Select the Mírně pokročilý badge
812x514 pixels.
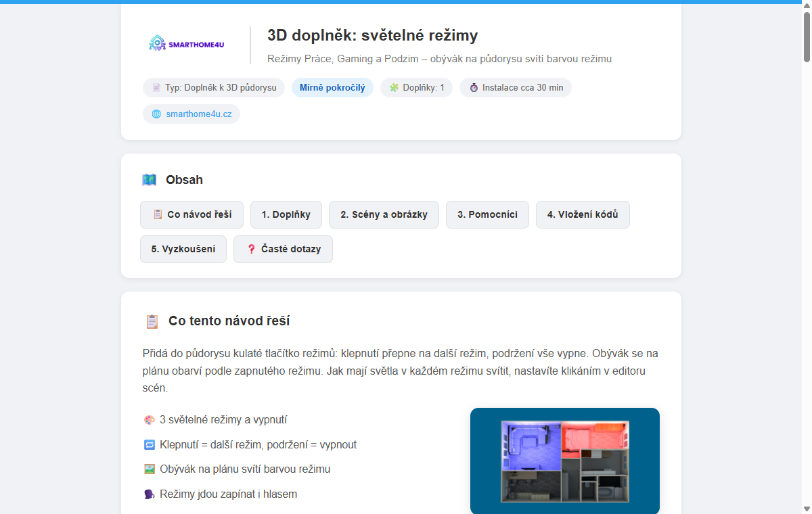332,88
